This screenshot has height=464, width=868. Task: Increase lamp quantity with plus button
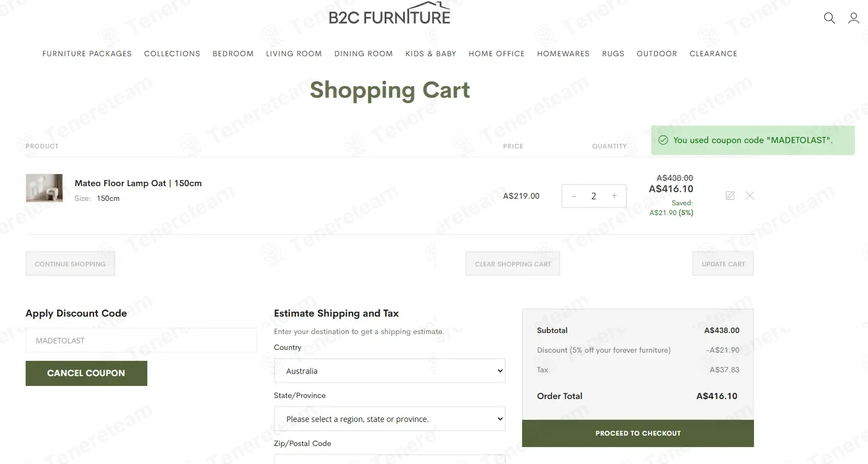tap(614, 196)
